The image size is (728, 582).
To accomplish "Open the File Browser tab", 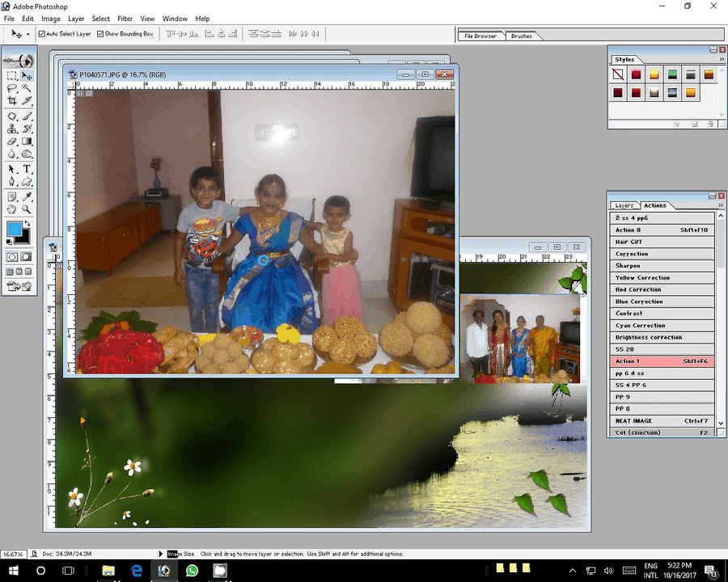I will 480,36.
